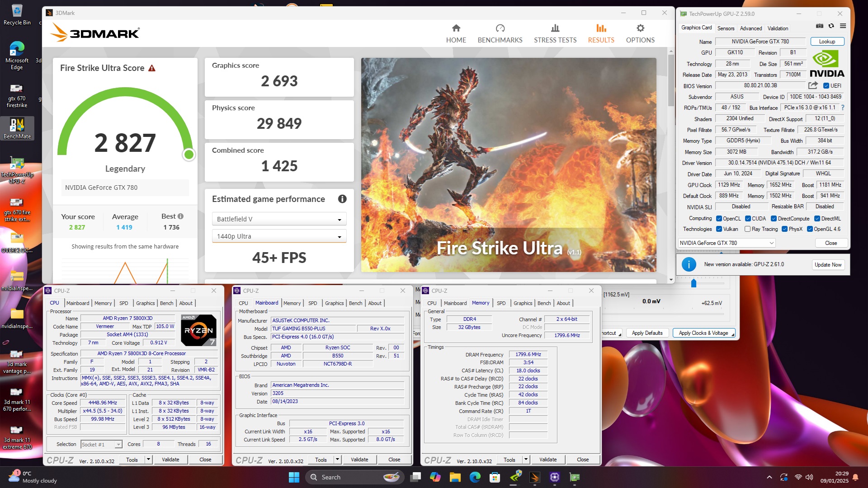Expand Tools arrow in the CPU-Z CPU window
868x488 pixels.
[x=148, y=460]
